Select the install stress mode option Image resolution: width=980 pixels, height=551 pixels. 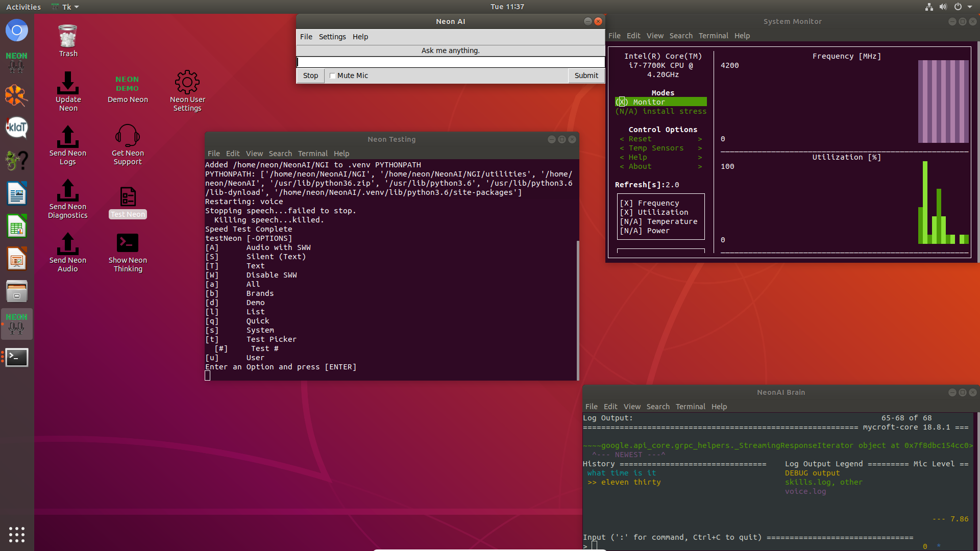pyautogui.click(x=661, y=111)
